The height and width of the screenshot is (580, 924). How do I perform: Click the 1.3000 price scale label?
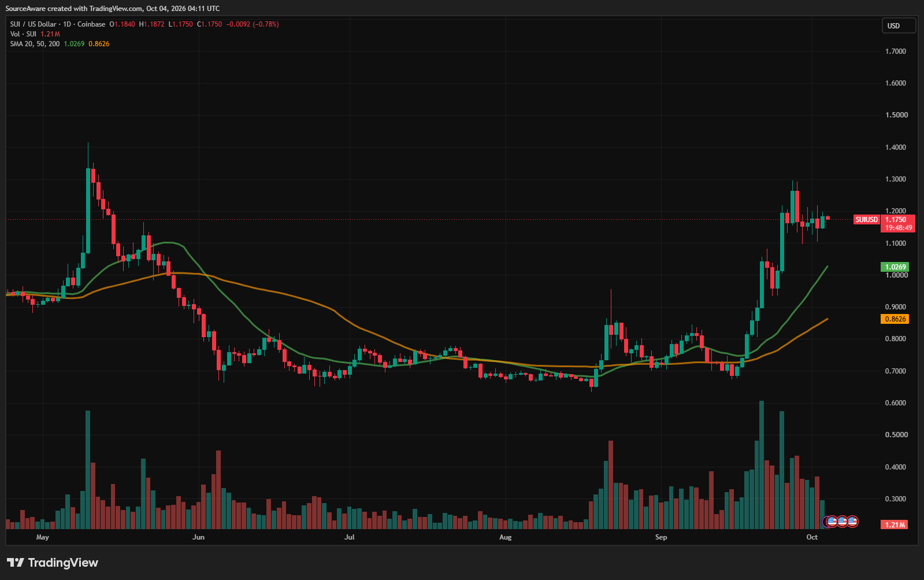pyautogui.click(x=896, y=179)
